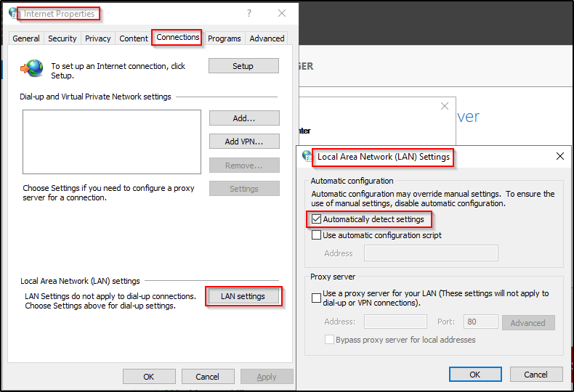Image resolution: width=574 pixels, height=392 pixels.
Task: Click the Internet Properties title bar icon
Action: [x=14, y=13]
